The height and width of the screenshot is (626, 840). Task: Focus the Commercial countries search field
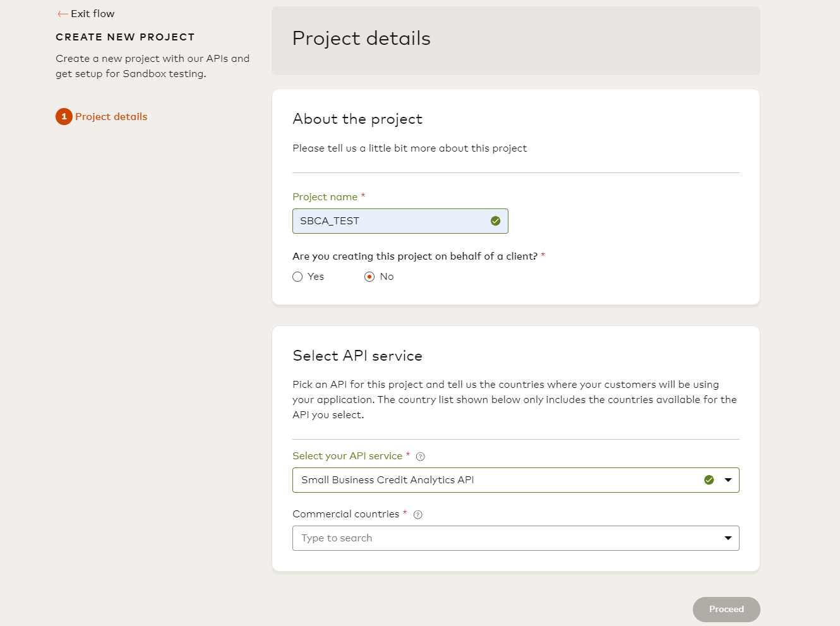pyautogui.click(x=515, y=538)
